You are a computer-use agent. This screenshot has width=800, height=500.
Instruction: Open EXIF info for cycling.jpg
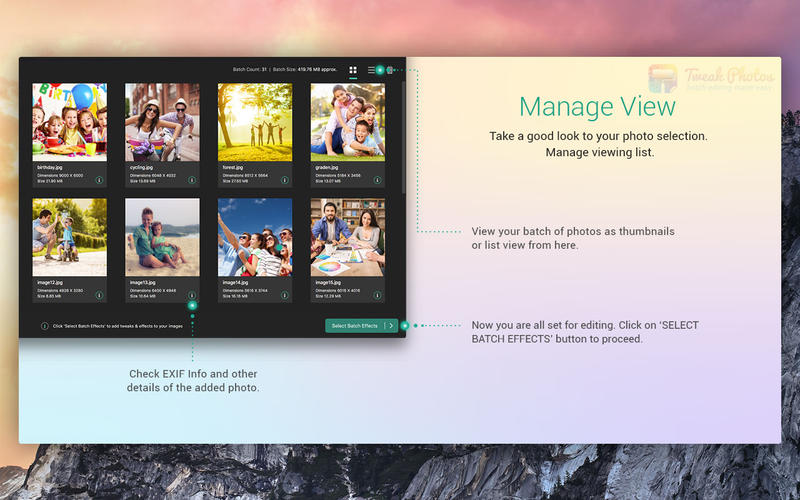coord(192,180)
